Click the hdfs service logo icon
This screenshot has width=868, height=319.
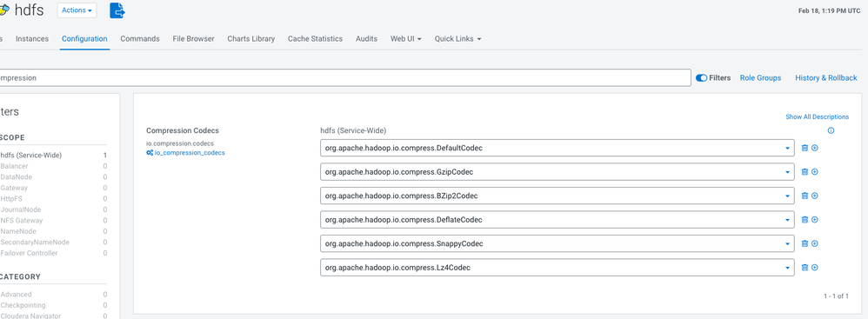pyautogui.click(x=3, y=10)
